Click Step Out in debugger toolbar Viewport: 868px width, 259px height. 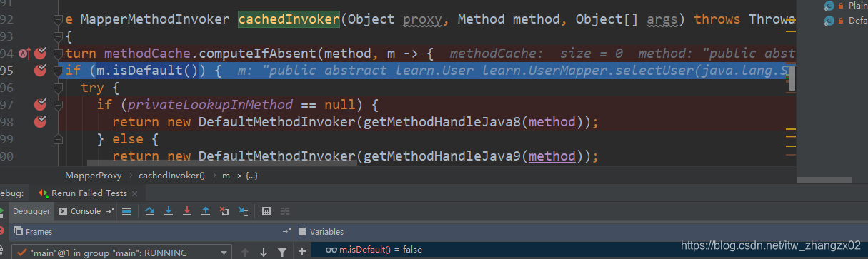click(206, 211)
